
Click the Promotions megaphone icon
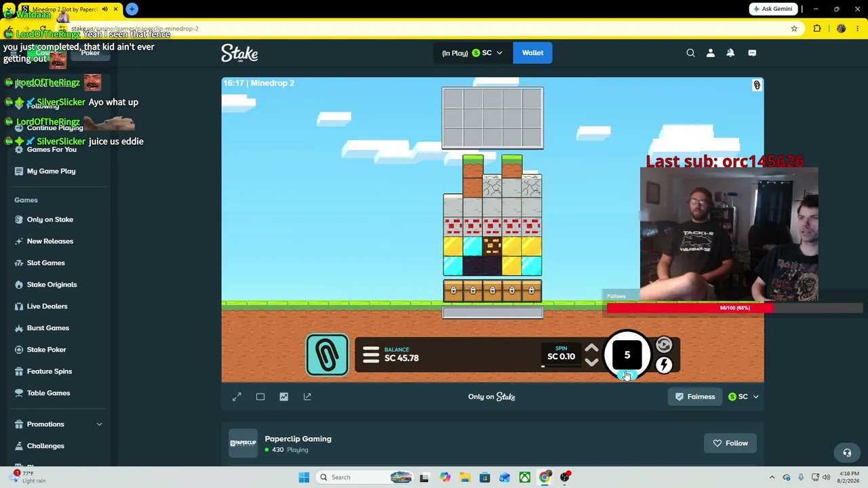(x=19, y=424)
